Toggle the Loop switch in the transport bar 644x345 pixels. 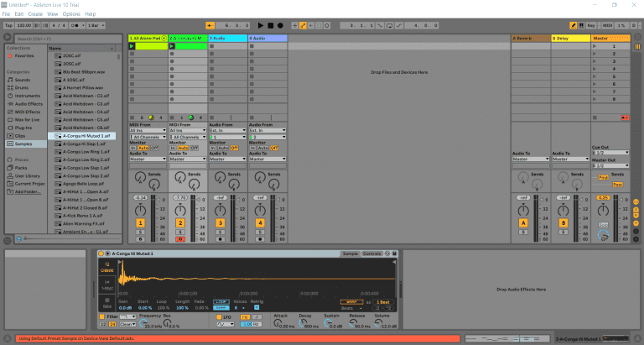[389, 25]
